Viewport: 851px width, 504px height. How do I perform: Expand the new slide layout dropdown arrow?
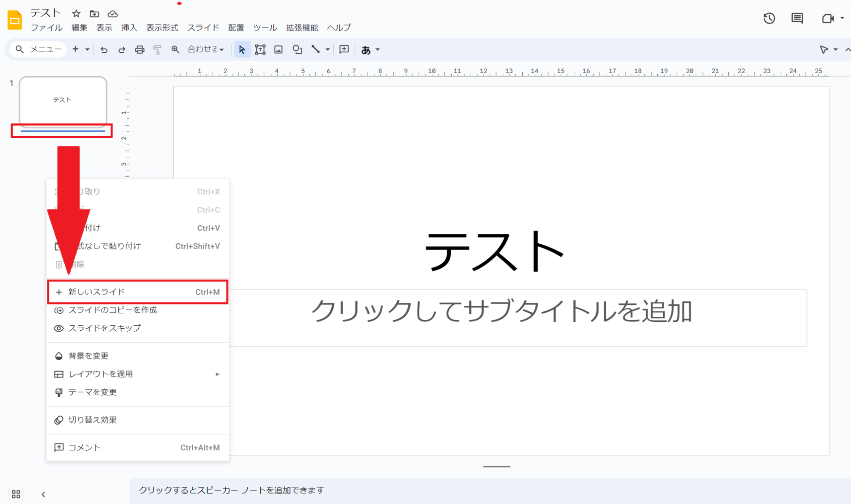tap(87, 50)
